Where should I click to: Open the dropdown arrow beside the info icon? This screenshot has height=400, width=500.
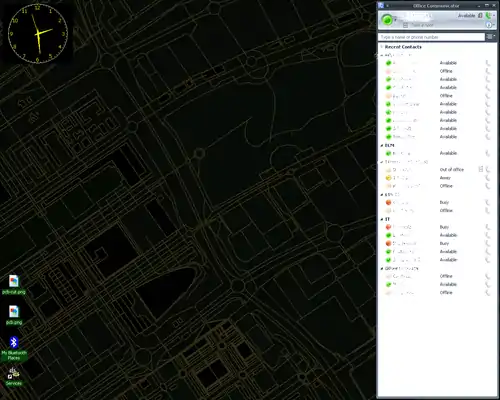click(494, 25)
